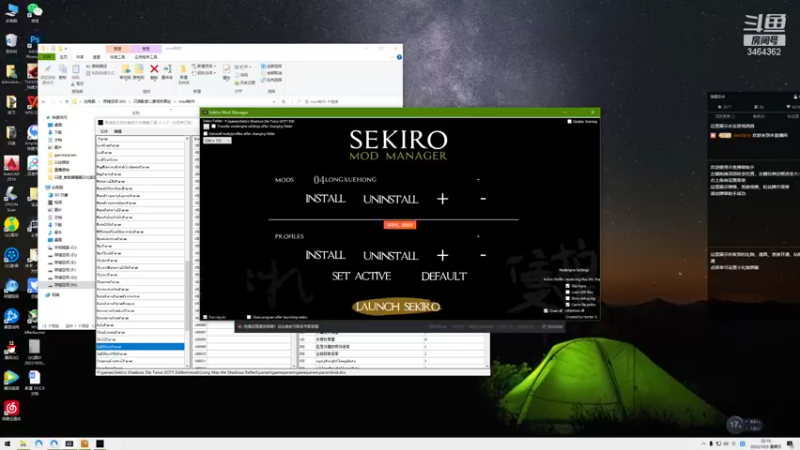Click the Explorer Up one level arrow

(67, 102)
